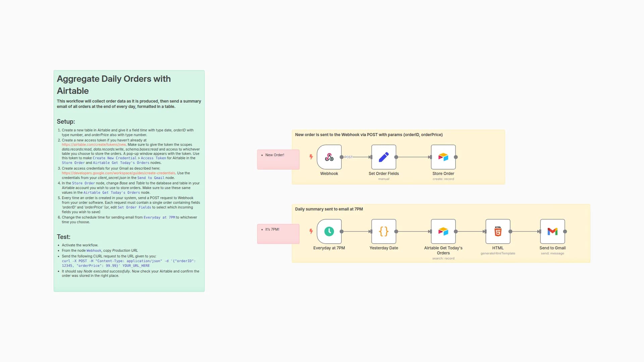Screen dimensions: 644x362
Task: Click the Everyday at 7PM label text
Action: click(x=329, y=248)
